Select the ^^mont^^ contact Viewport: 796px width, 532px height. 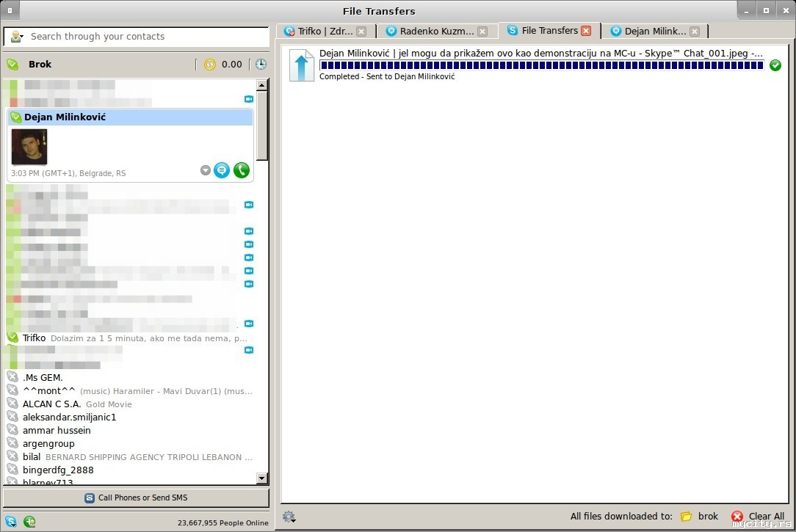129,391
